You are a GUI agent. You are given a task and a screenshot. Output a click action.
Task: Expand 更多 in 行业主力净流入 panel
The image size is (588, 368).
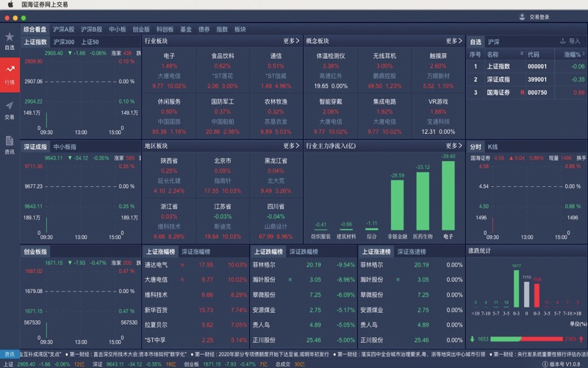pos(454,146)
